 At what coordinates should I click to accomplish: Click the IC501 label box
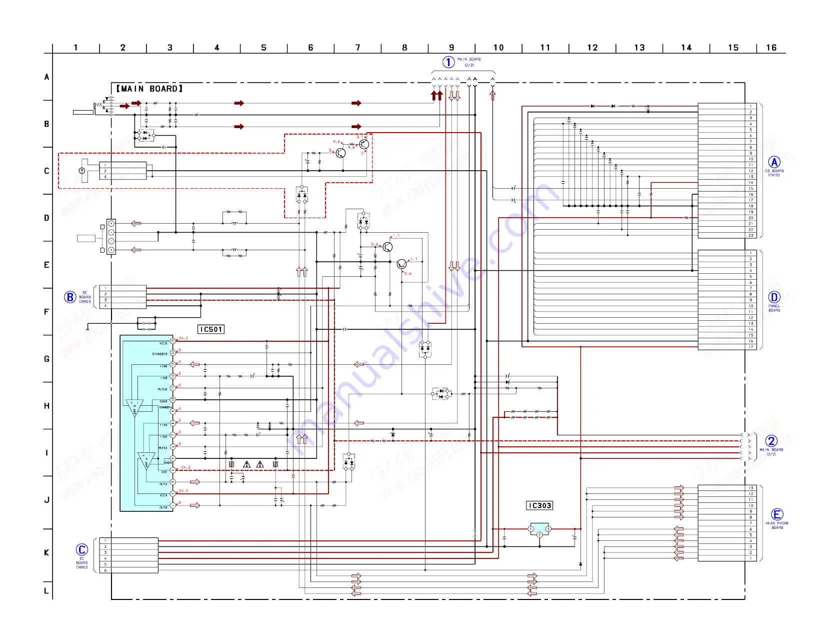(x=211, y=329)
